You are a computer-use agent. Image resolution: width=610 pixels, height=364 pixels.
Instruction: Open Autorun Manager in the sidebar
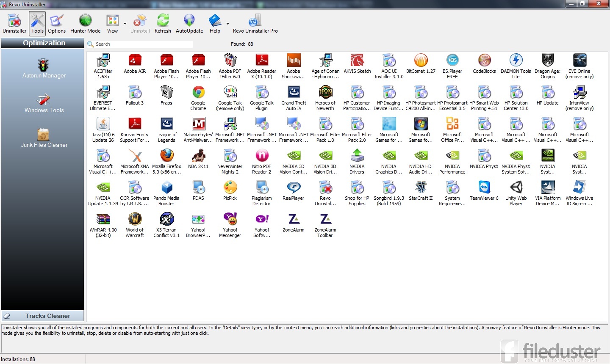[x=44, y=69]
